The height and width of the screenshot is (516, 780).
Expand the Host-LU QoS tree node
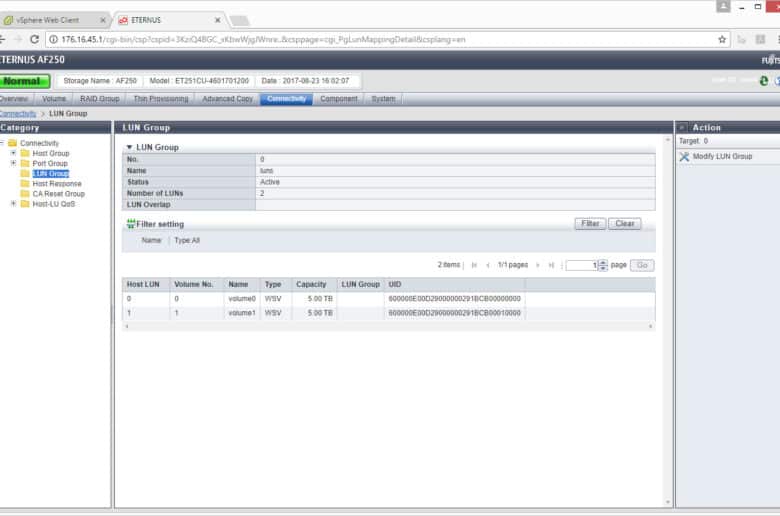point(13,204)
